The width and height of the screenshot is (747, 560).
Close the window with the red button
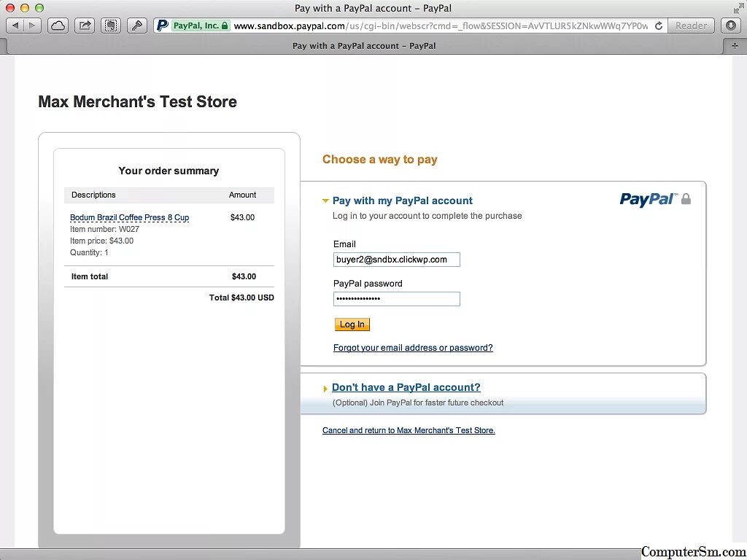tap(10, 8)
